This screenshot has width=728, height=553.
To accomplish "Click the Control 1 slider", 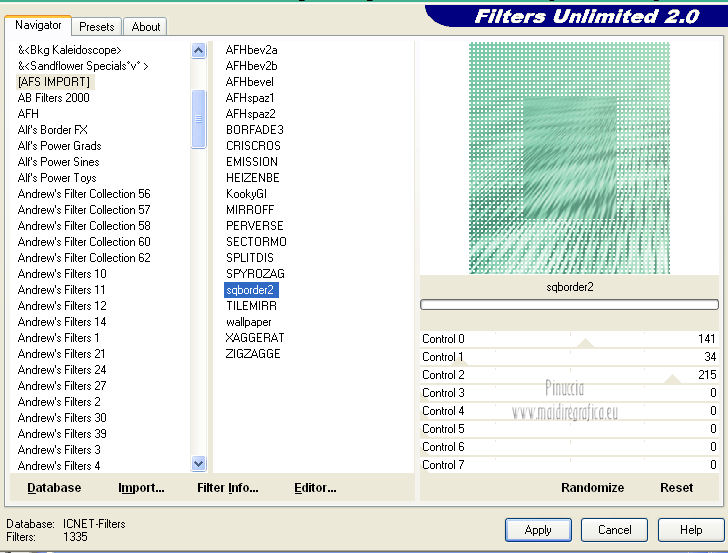I will 569,357.
